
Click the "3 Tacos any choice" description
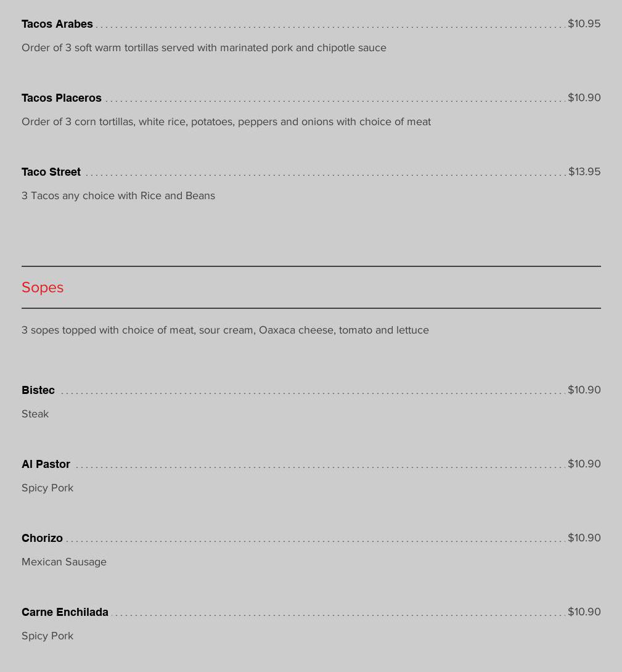[118, 195]
